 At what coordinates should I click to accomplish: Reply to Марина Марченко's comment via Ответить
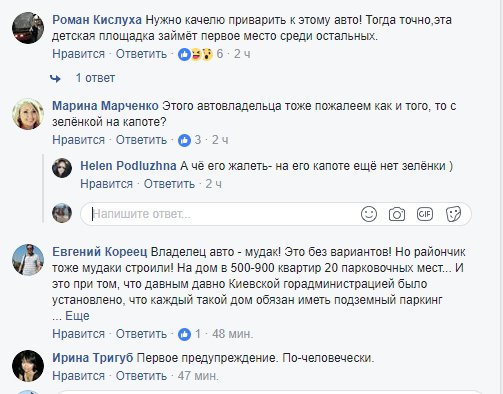click(x=141, y=140)
